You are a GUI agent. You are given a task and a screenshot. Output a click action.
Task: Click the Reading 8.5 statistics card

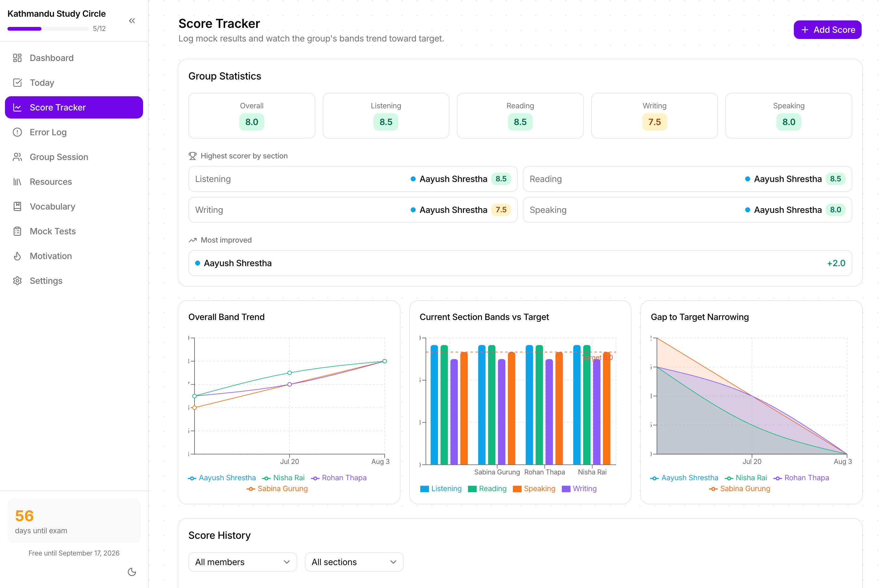click(x=520, y=115)
